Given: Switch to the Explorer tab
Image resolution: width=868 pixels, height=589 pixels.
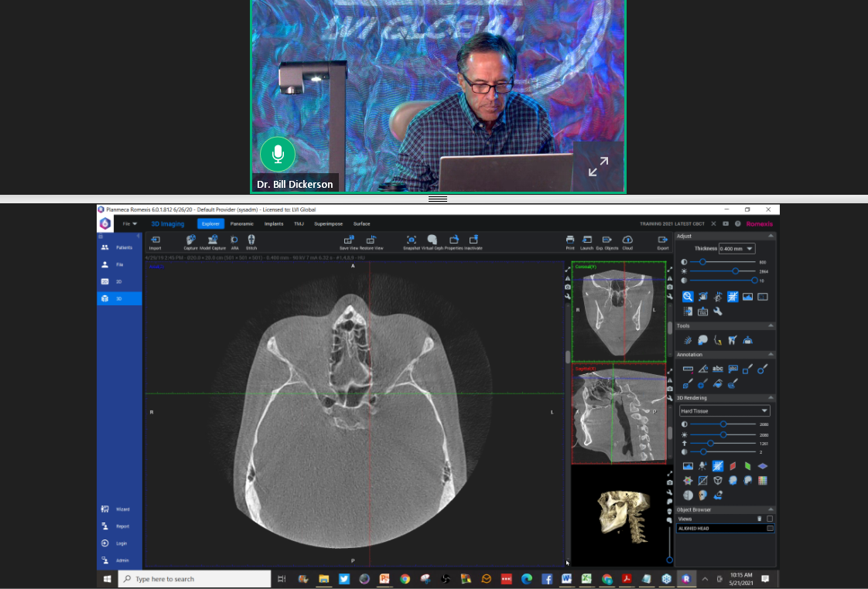Looking at the screenshot, I should [x=210, y=224].
